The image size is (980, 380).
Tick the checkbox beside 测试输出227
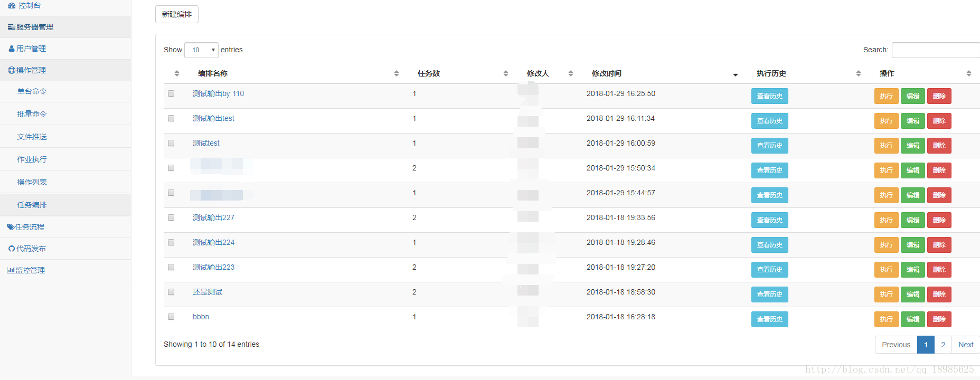(x=171, y=217)
